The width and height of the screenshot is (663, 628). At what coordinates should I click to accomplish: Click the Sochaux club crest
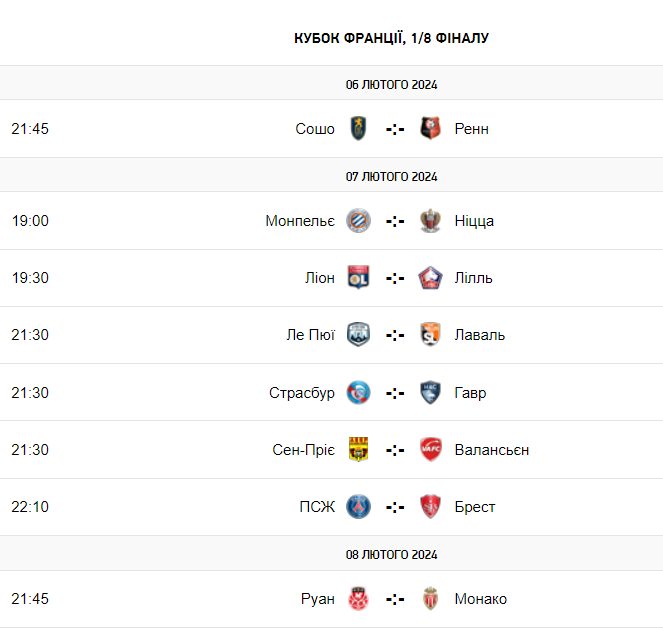click(x=358, y=128)
